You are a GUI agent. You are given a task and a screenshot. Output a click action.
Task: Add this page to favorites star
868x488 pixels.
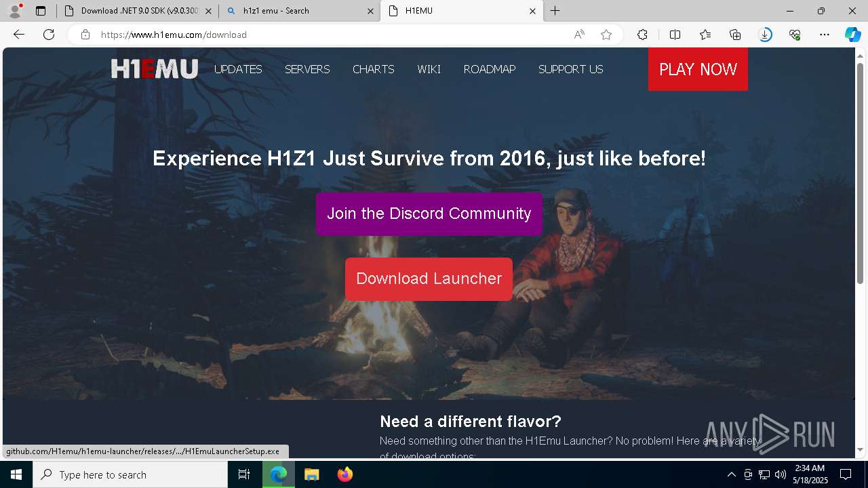(x=606, y=35)
